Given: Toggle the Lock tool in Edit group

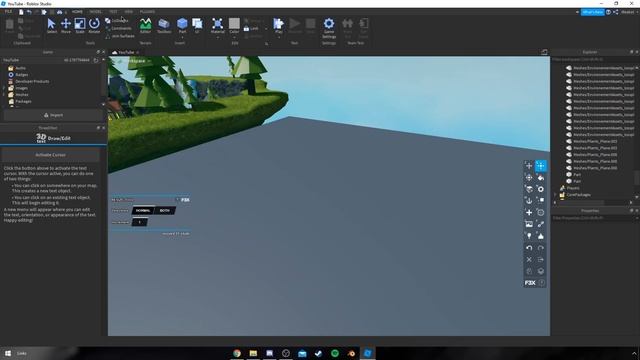Looking at the screenshot, I should coord(251,29).
